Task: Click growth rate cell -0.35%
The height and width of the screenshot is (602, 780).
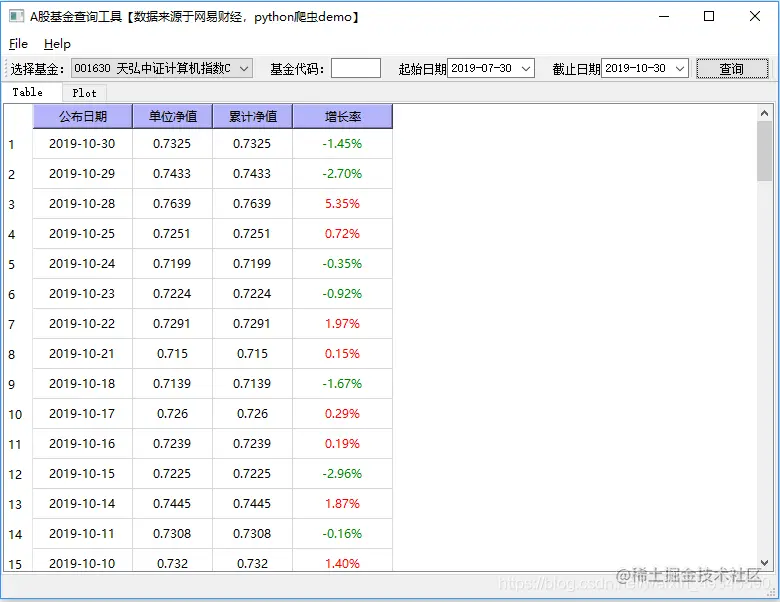Action: pos(343,264)
